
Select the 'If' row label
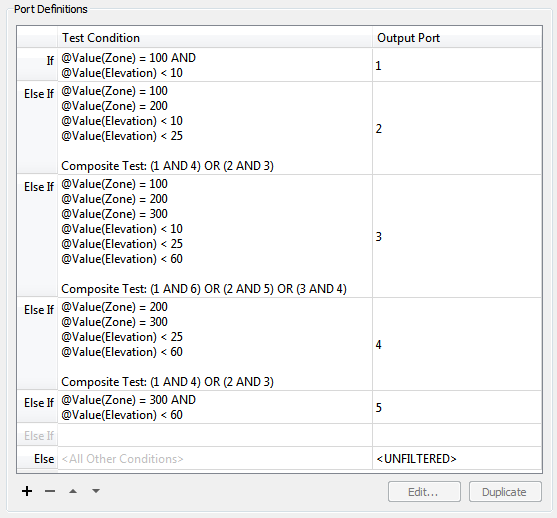(x=37, y=65)
